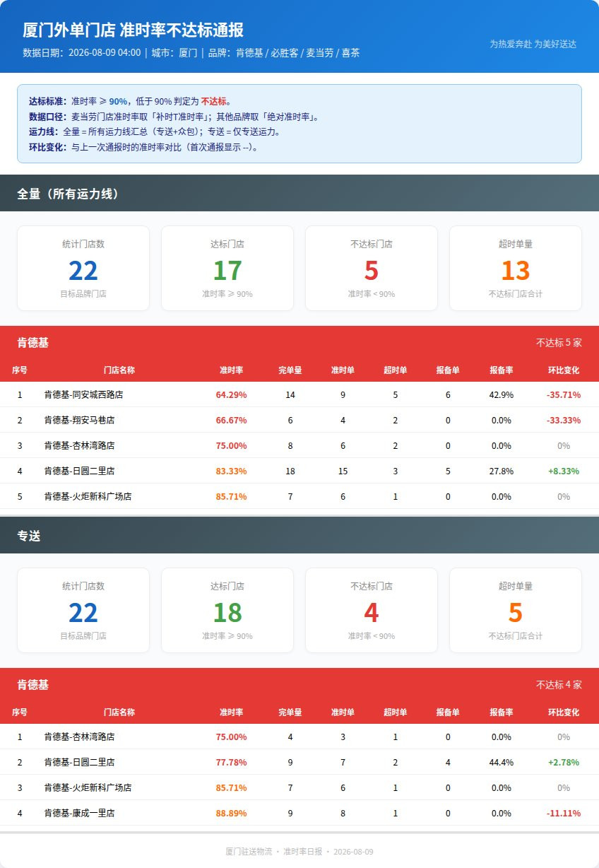Click 完单量 value 18 for 日圆二里店
599x868 pixels.
point(290,471)
